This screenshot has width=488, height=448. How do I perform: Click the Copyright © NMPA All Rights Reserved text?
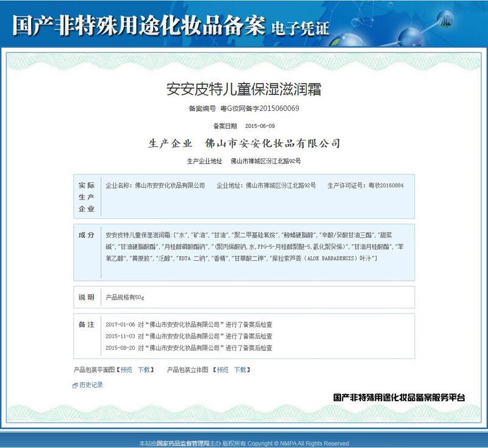click(298, 443)
